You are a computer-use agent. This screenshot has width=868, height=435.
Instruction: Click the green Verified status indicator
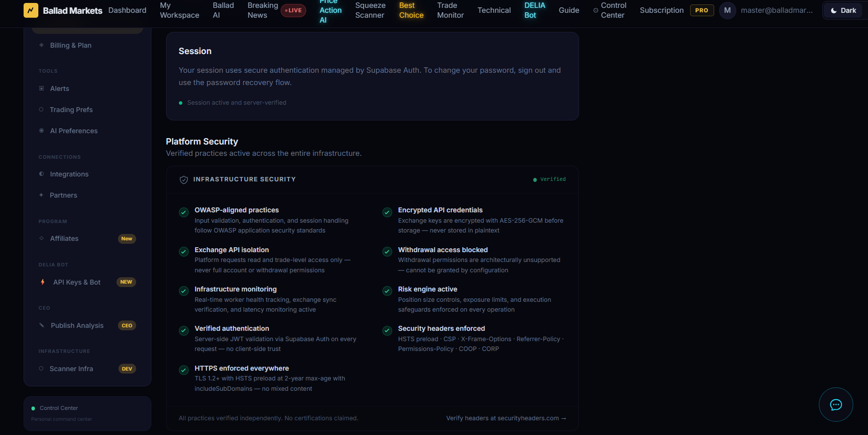(x=550, y=179)
